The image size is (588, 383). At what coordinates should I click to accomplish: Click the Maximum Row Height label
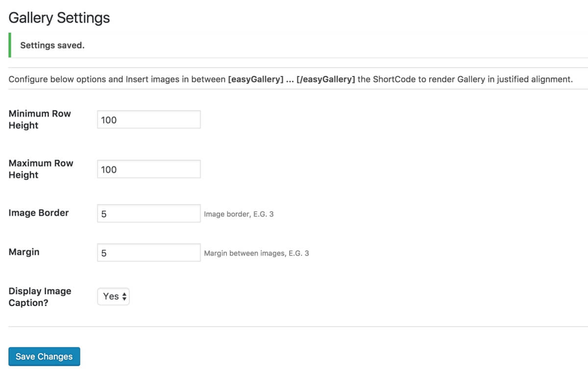[x=41, y=169]
